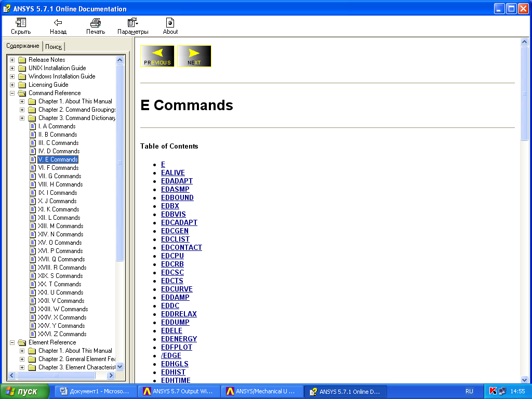Screen dimensions: 532x399
Task: Collapse the Command Reference node
Action: click(12, 93)
